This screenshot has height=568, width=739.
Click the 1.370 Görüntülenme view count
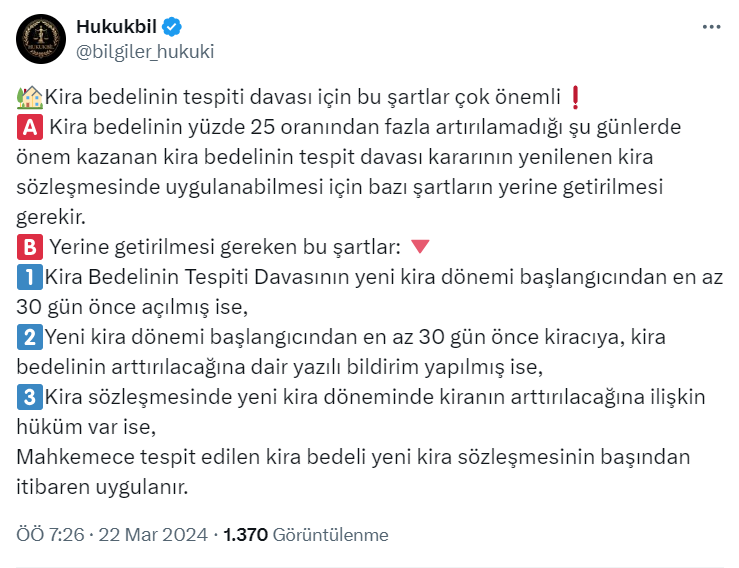[x=306, y=535]
